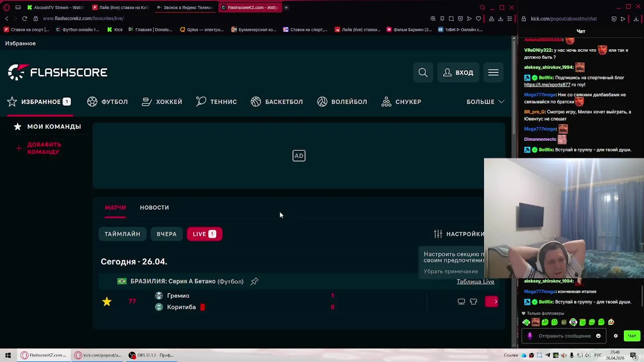Select the LIVE filter
Image resolution: width=644 pixels, height=362 pixels.
pos(204,234)
